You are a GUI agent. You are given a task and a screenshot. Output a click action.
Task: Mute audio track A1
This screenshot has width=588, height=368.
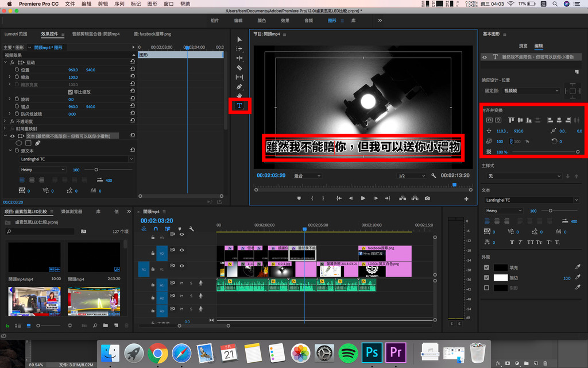point(182,283)
